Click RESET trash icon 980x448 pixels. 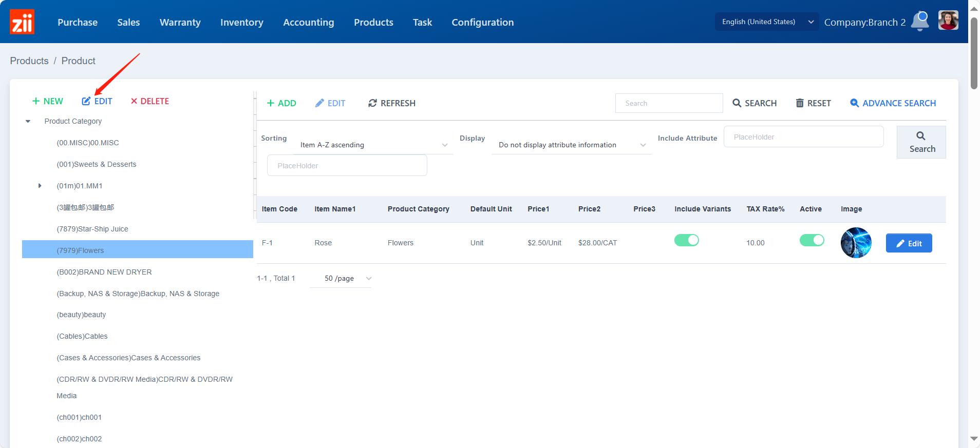pos(800,103)
